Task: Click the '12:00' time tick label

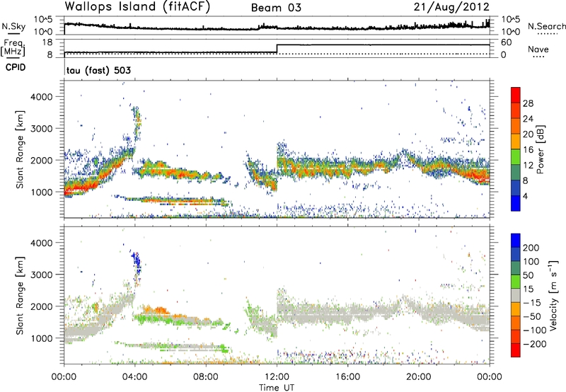Action: point(277,377)
